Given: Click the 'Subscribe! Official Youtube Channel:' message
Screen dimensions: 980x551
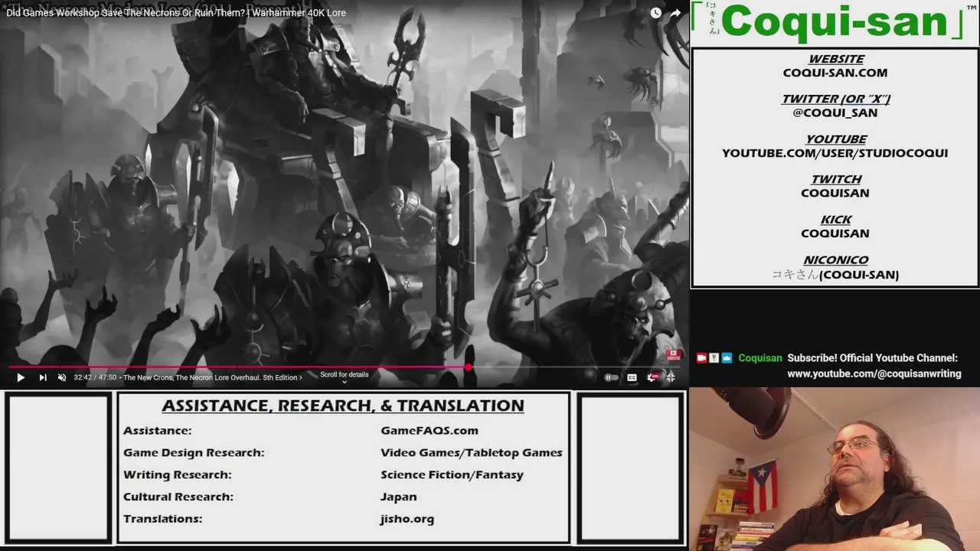Looking at the screenshot, I should (873, 358).
